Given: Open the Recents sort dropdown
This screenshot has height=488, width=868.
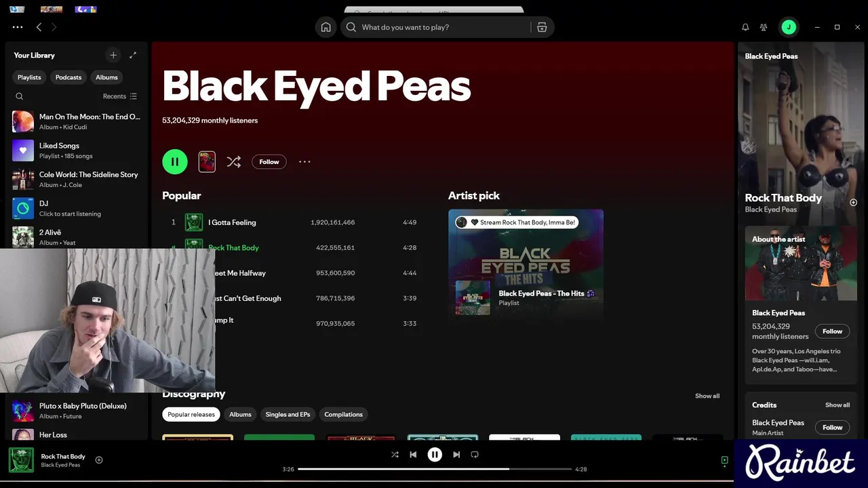Looking at the screenshot, I should pyautogui.click(x=120, y=96).
